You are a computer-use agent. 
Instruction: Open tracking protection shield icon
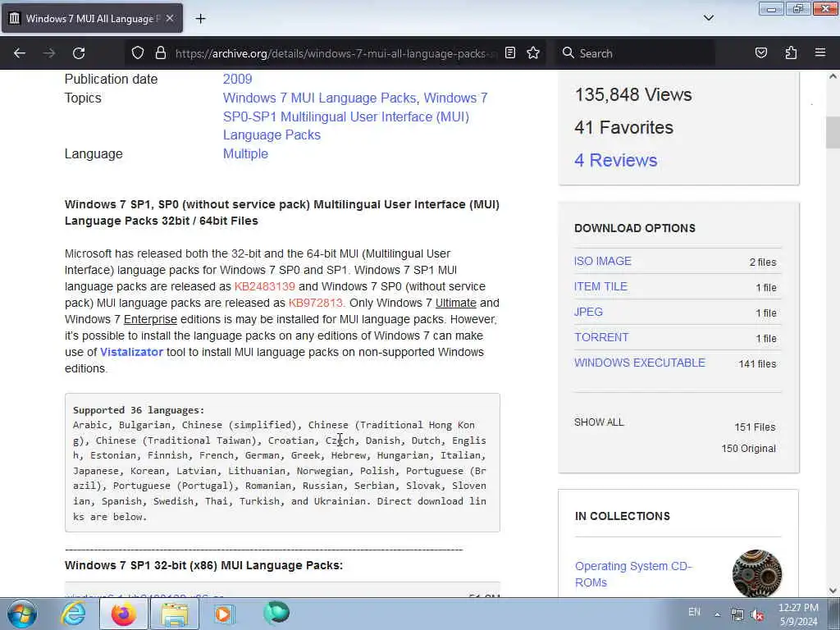138,53
